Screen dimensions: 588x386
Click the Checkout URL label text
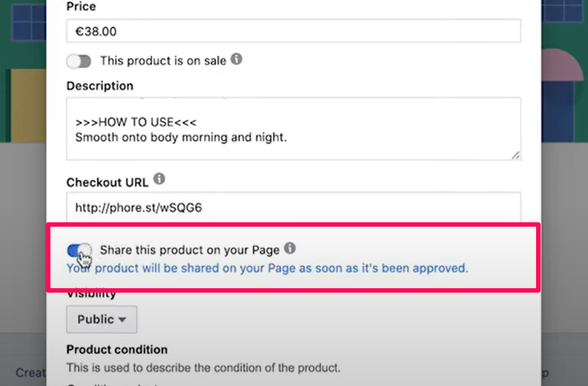tap(108, 182)
